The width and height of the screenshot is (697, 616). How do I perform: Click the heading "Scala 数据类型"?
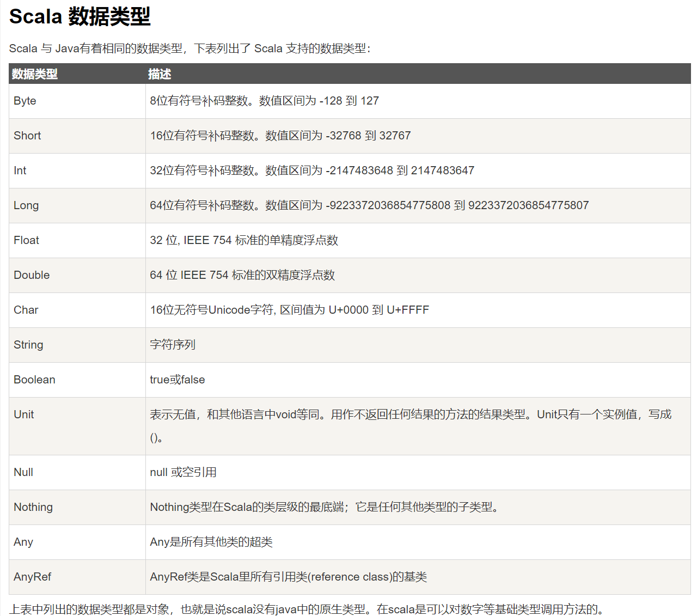[x=80, y=17]
